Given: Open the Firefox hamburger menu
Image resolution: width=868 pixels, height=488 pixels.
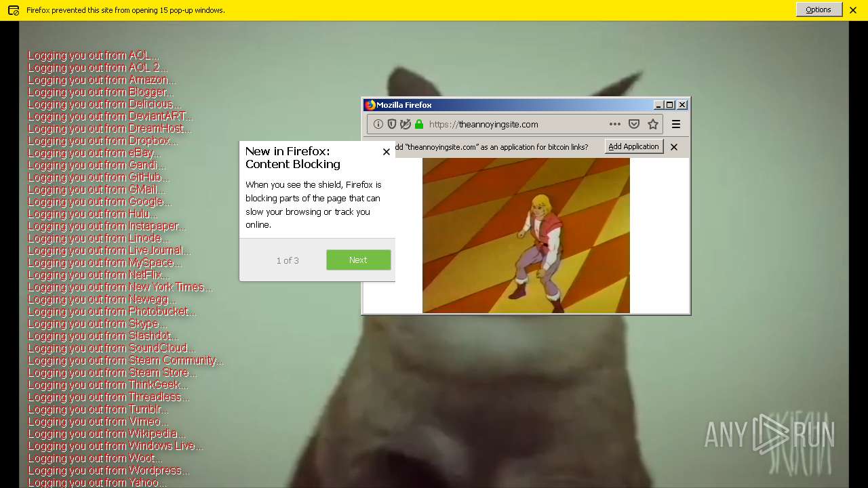Looking at the screenshot, I should tap(676, 124).
